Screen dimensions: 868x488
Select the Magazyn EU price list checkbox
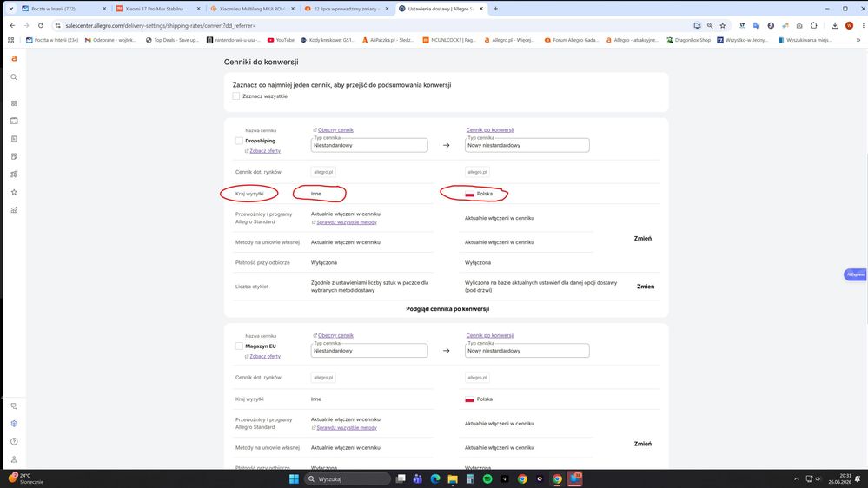239,346
